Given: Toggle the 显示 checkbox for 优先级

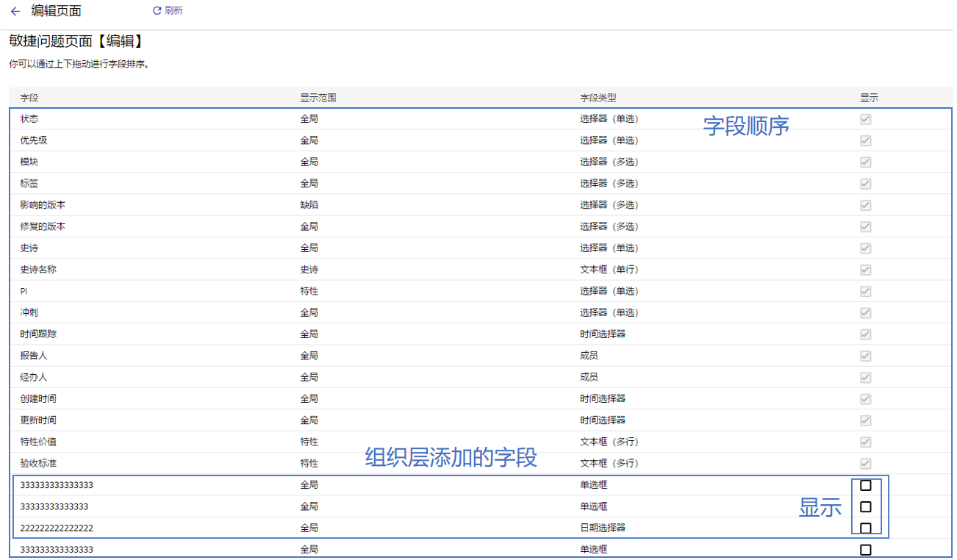Looking at the screenshot, I should coord(866,140).
